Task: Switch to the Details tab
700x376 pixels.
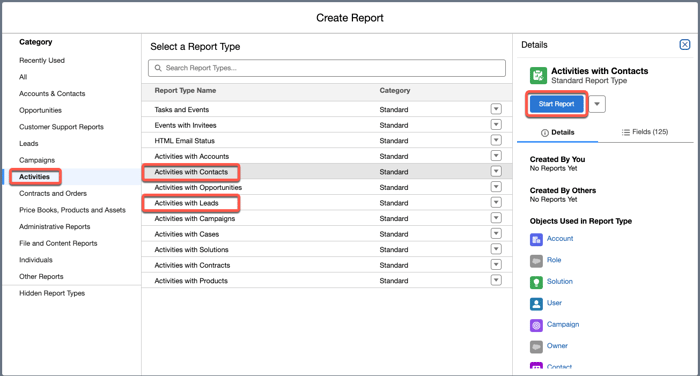Action: (558, 133)
